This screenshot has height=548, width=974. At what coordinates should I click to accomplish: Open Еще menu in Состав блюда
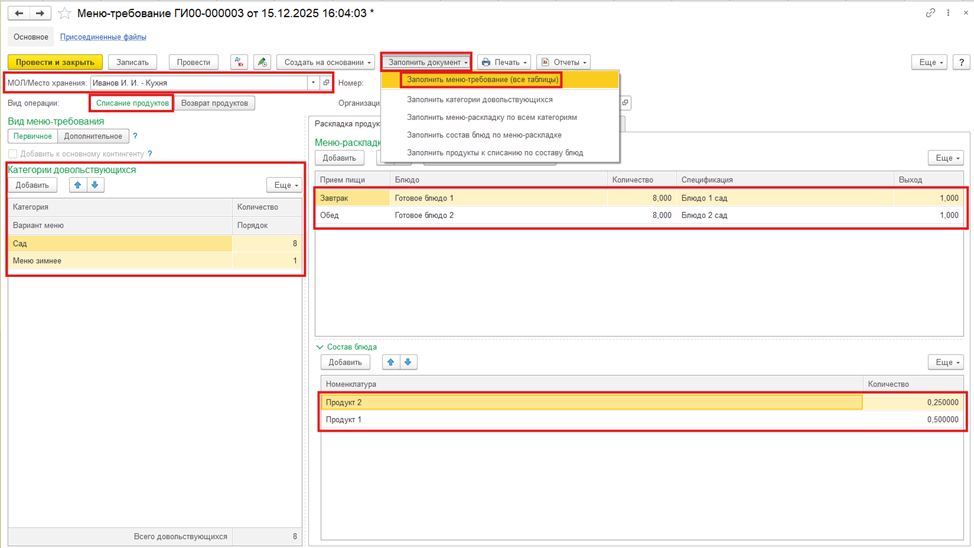[946, 362]
